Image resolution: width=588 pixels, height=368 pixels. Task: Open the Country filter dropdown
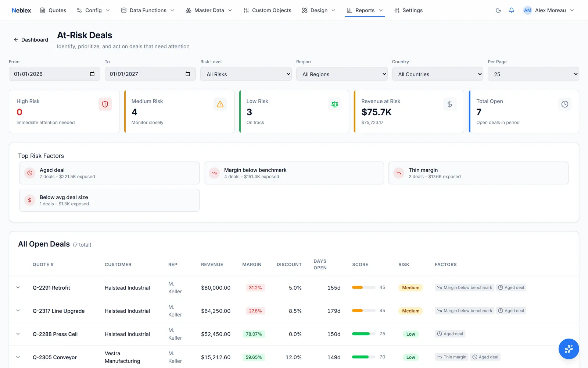point(437,74)
